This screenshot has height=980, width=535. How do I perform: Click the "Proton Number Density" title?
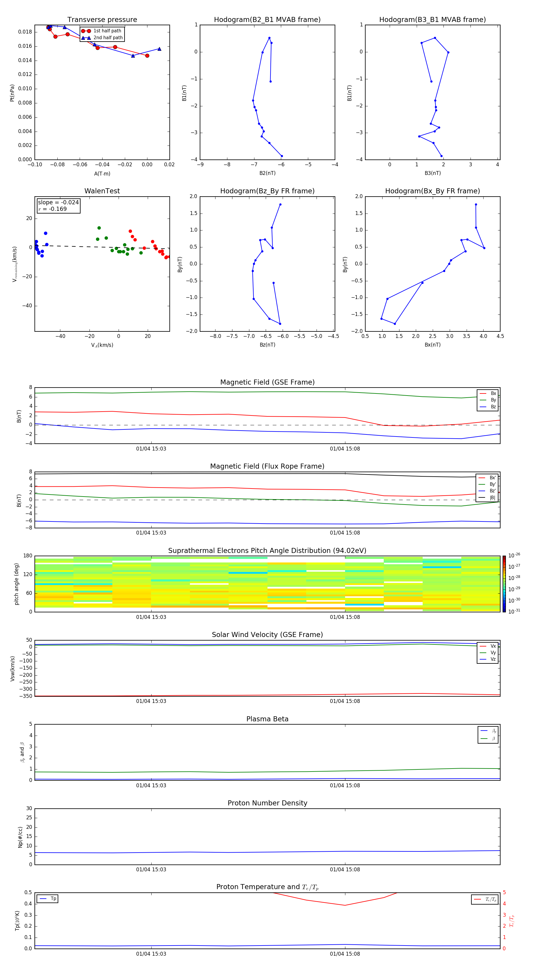pyautogui.click(x=267, y=803)
